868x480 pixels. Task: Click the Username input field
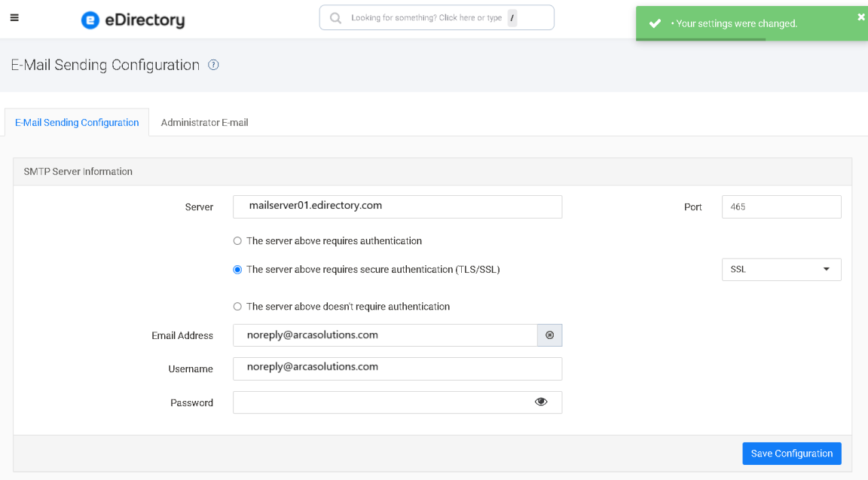[x=398, y=368]
